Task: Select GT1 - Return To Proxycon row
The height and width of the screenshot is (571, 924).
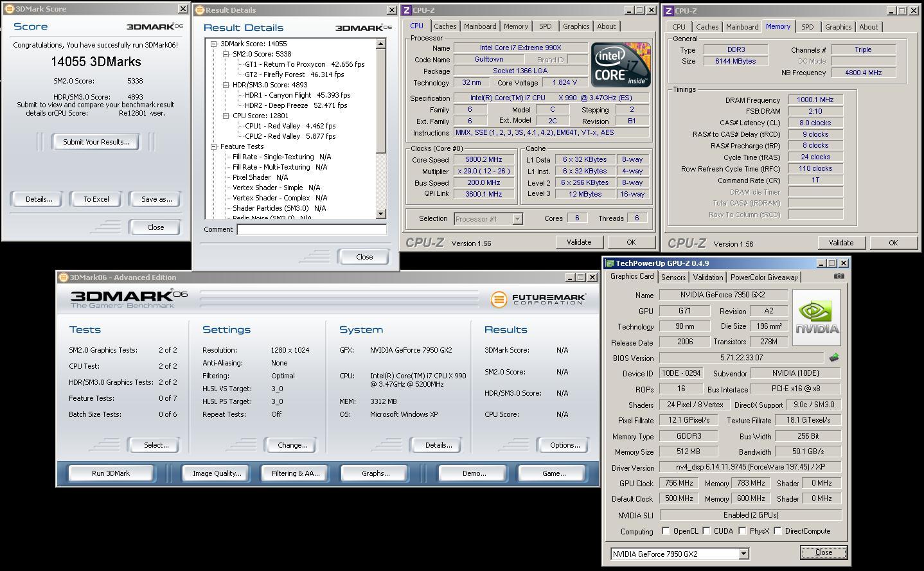Action: tap(305, 64)
